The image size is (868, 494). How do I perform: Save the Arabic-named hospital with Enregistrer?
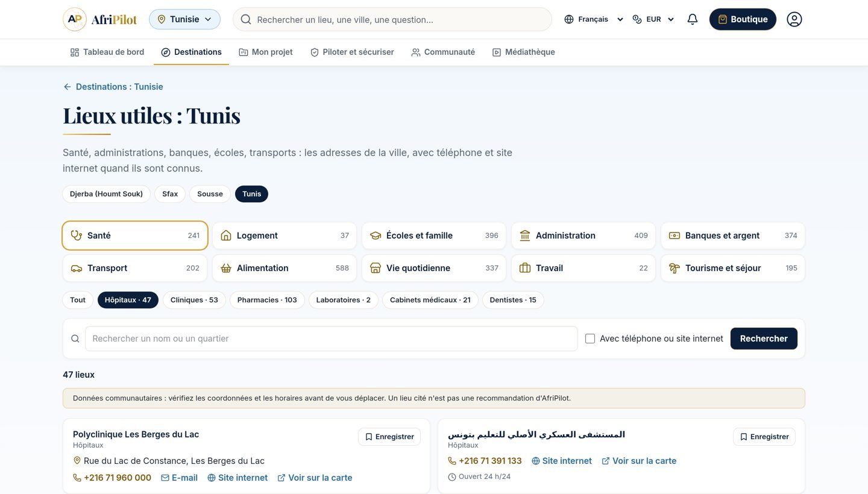tap(764, 437)
